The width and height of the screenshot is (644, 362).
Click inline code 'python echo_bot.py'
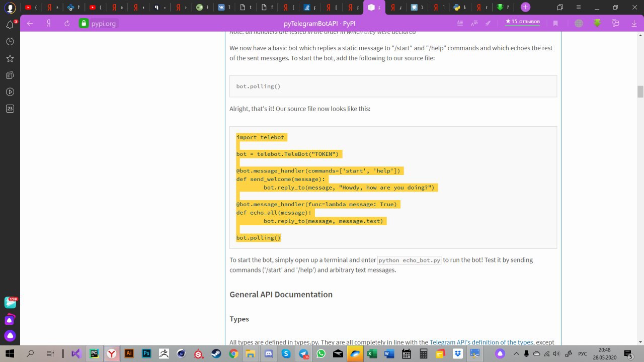410,260
